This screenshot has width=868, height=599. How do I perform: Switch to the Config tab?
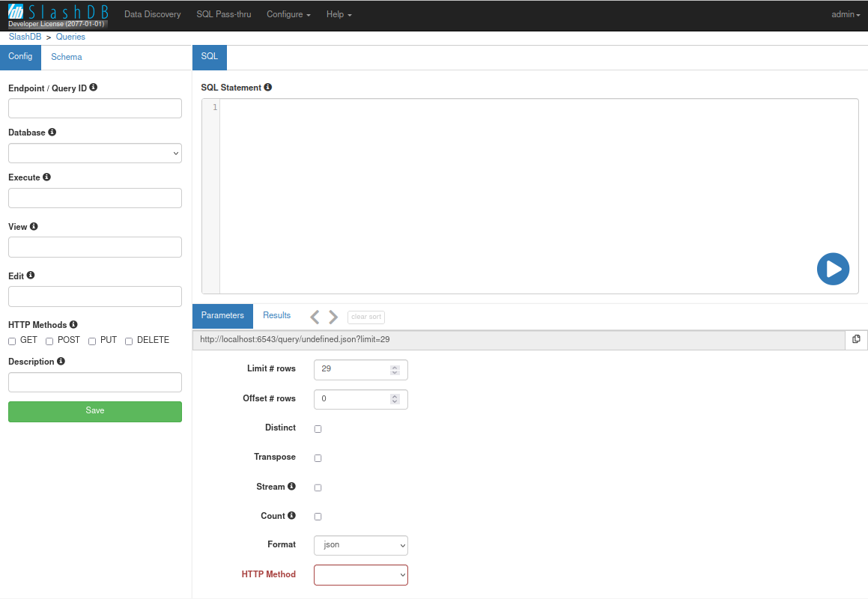[20, 57]
